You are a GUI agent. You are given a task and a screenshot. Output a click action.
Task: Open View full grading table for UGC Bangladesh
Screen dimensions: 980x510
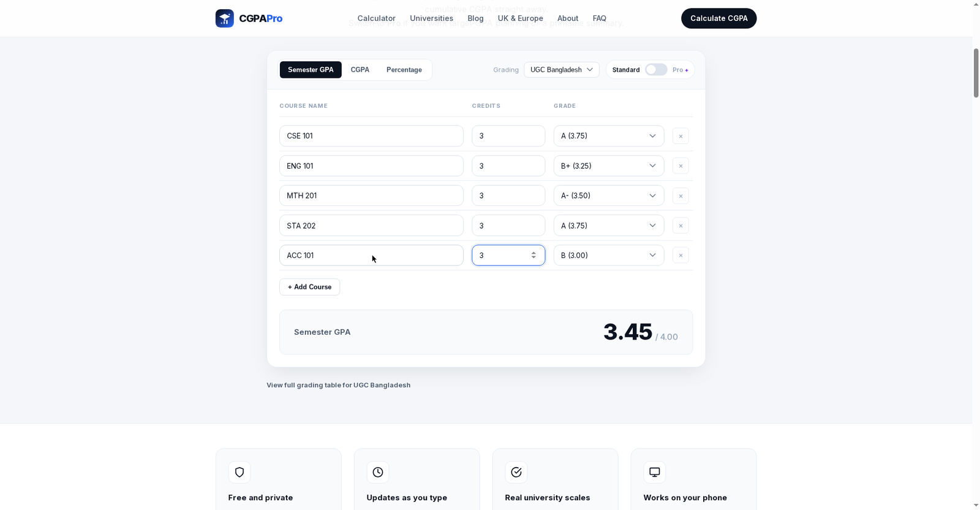[339, 385]
